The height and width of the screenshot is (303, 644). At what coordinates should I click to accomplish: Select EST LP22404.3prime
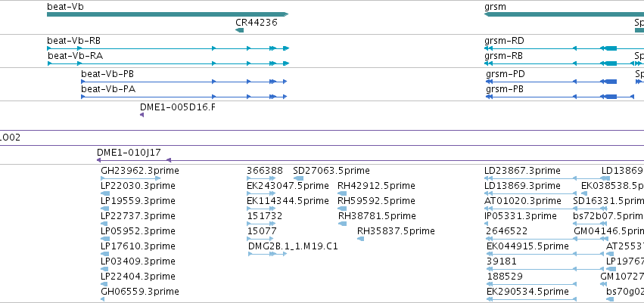[x=104, y=285]
